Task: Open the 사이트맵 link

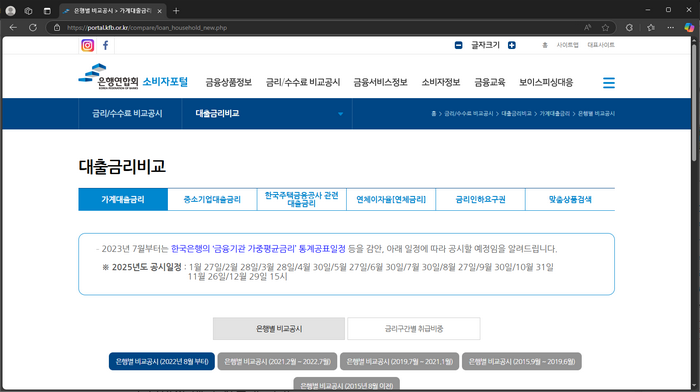Action: pos(567,45)
